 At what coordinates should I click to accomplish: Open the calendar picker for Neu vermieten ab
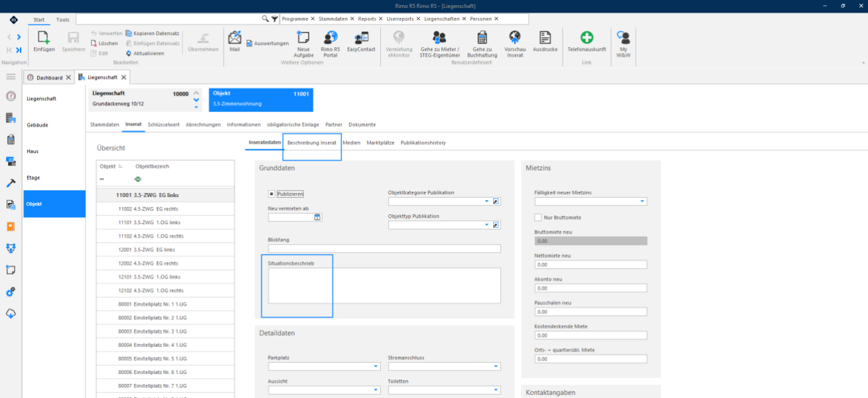pos(317,217)
